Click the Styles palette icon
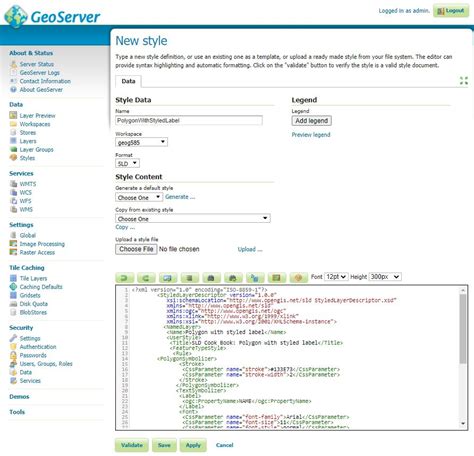The image size is (474, 456). point(13,158)
